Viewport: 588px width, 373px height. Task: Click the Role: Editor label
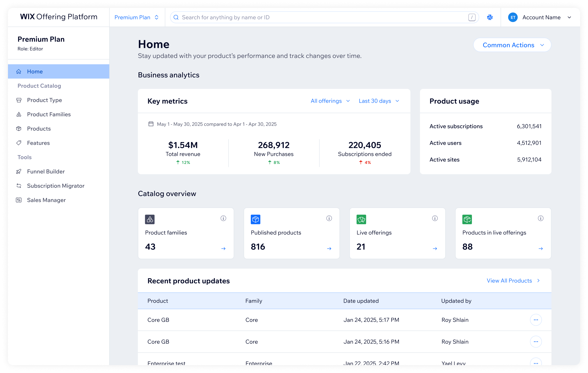point(30,49)
